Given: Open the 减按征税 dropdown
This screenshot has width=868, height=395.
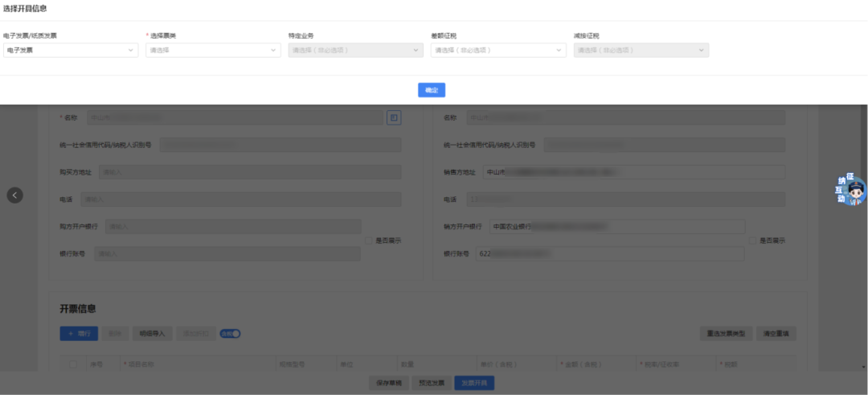Looking at the screenshot, I should pos(641,50).
